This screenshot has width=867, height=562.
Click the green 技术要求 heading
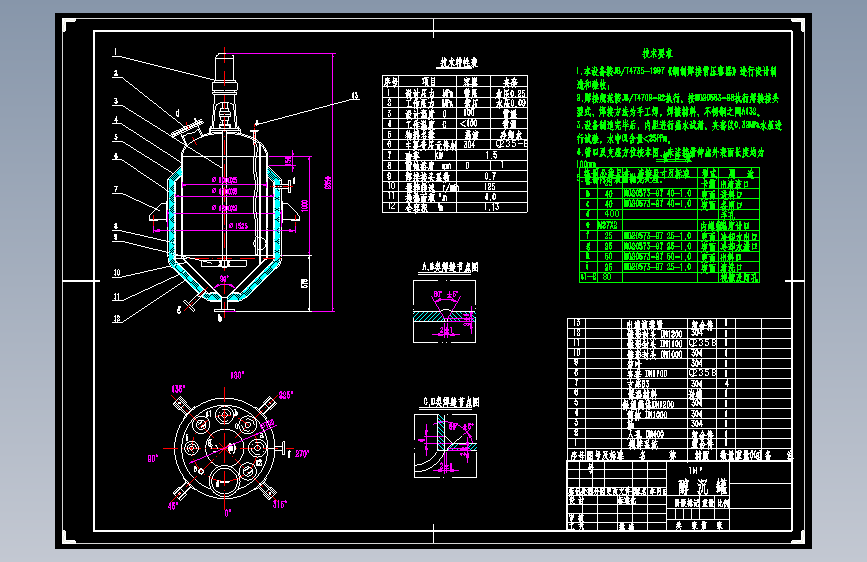(657, 54)
